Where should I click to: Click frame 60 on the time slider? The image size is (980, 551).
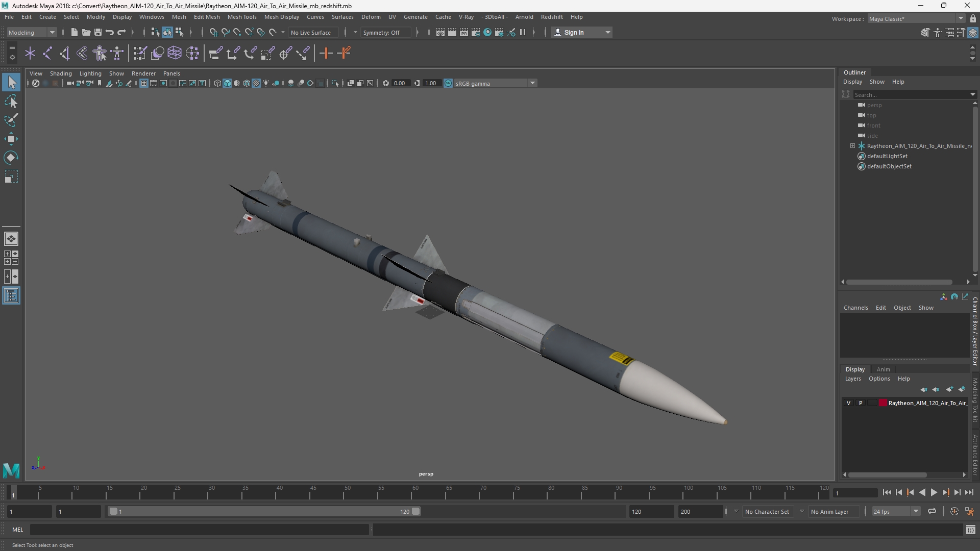point(415,493)
